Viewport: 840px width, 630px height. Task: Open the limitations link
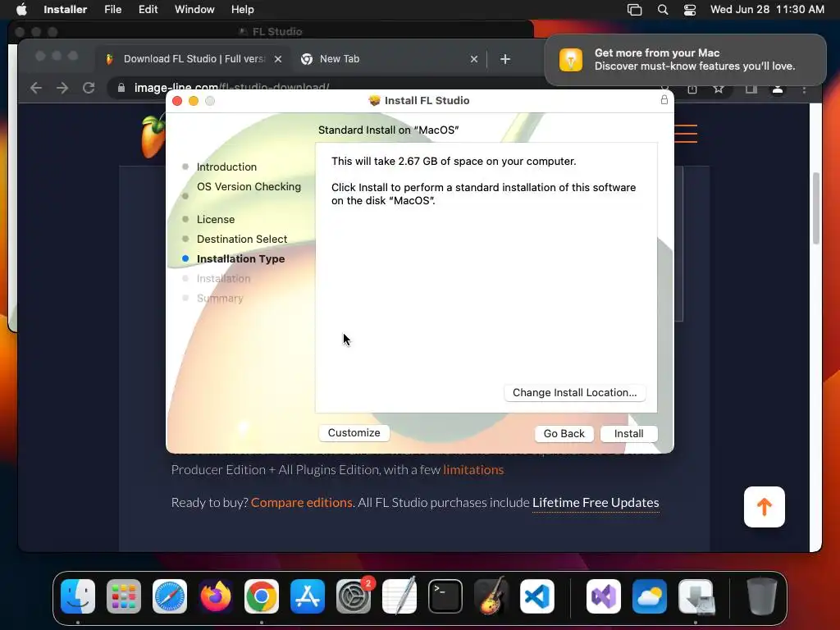[x=473, y=470]
